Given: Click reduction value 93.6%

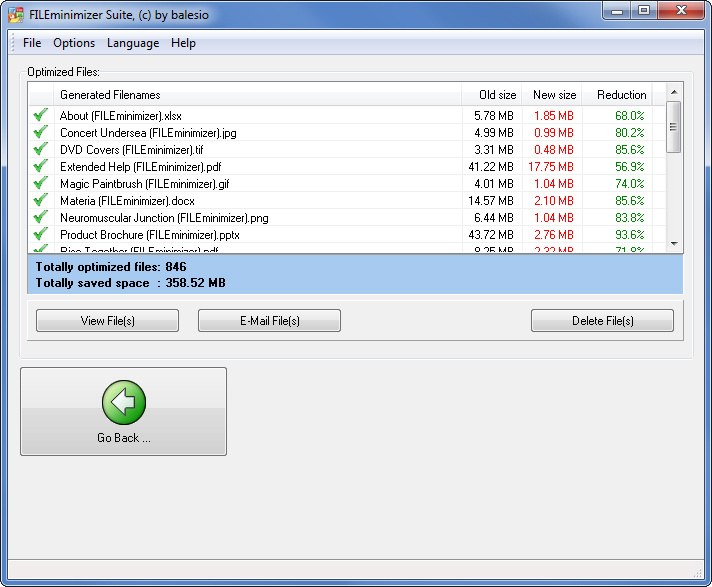Looking at the screenshot, I should pyautogui.click(x=630, y=235).
